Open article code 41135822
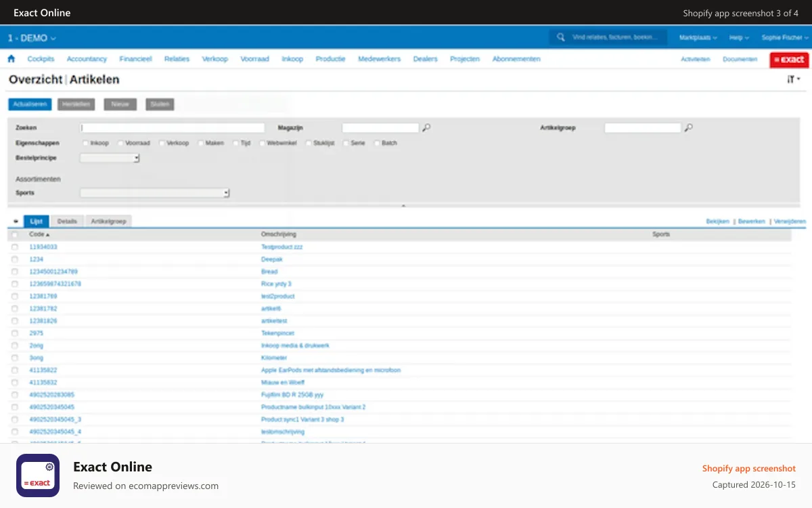Image resolution: width=812 pixels, height=508 pixels. pyautogui.click(x=43, y=371)
